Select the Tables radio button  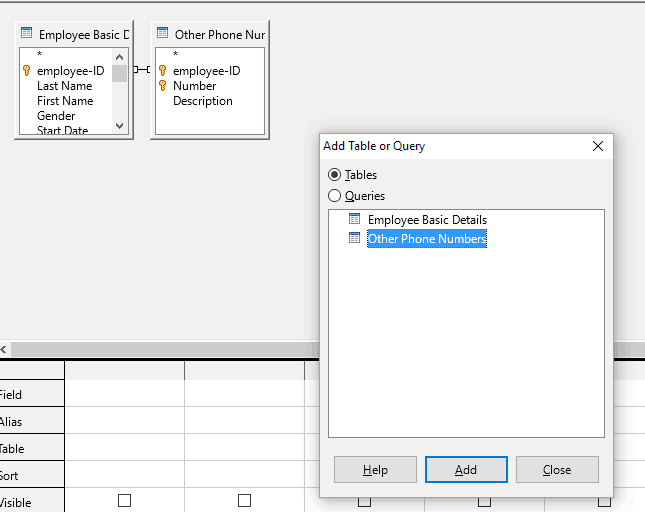point(334,175)
